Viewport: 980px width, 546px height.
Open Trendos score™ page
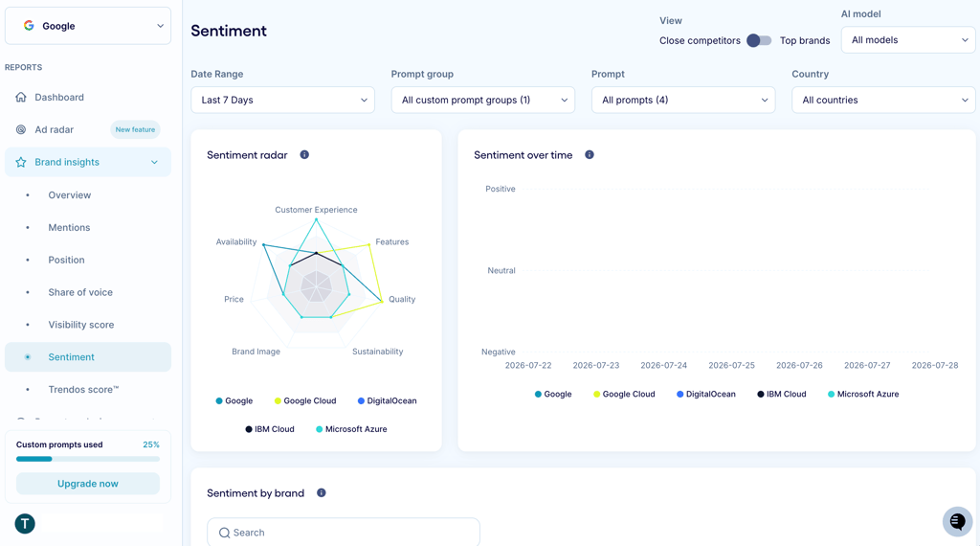[x=83, y=390]
